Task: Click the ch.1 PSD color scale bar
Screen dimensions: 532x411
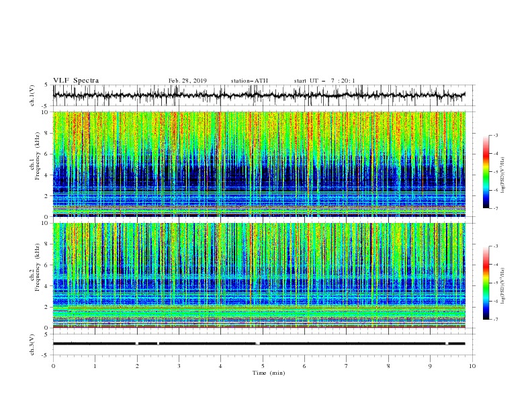Action: (x=486, y=172)
